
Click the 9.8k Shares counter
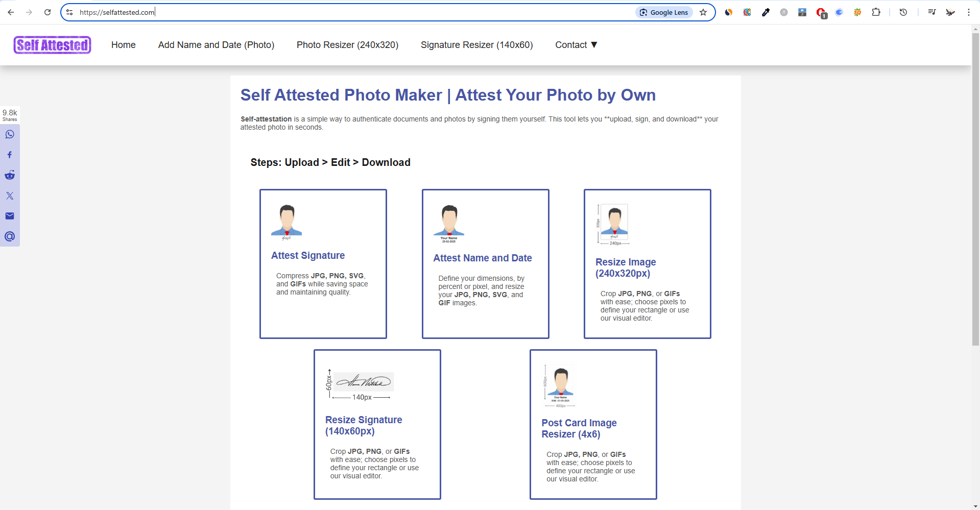click(10, 115)
